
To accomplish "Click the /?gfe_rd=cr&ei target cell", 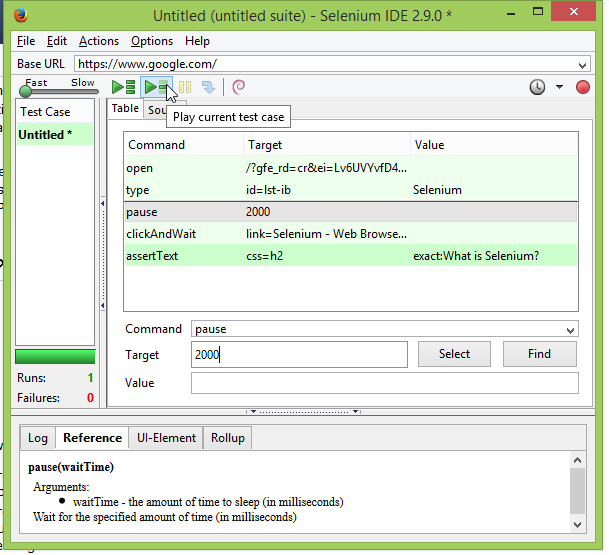I will click(x=326, y=168).
